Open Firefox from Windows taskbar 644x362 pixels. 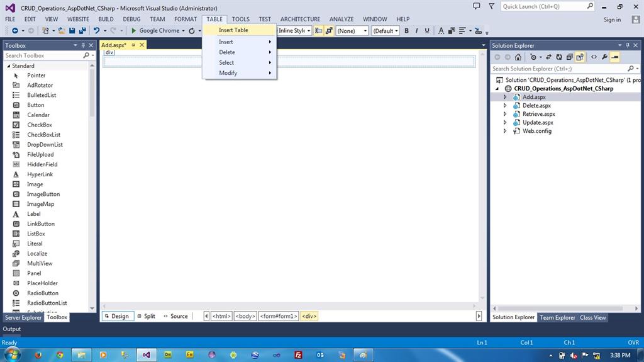[38, 355]
